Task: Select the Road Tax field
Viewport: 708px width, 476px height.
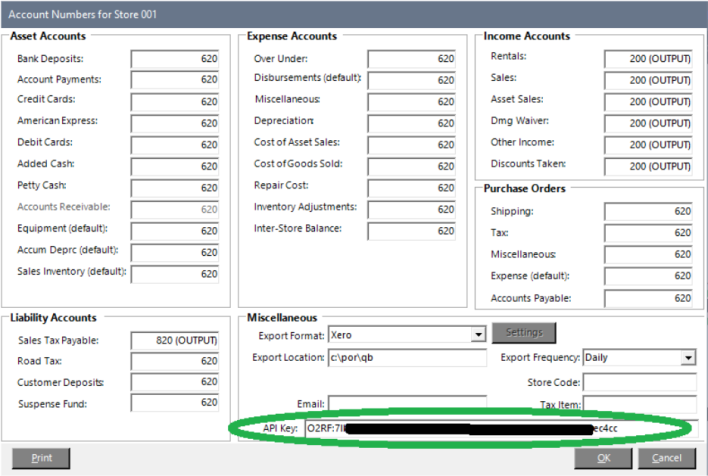Action: [x=175, y=361]
